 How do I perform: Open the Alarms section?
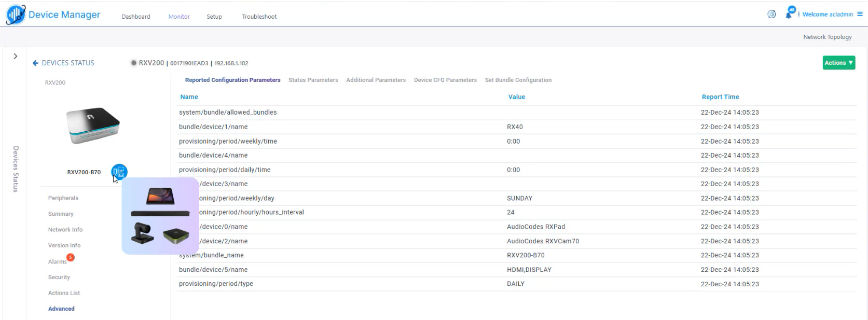[57, 262]
